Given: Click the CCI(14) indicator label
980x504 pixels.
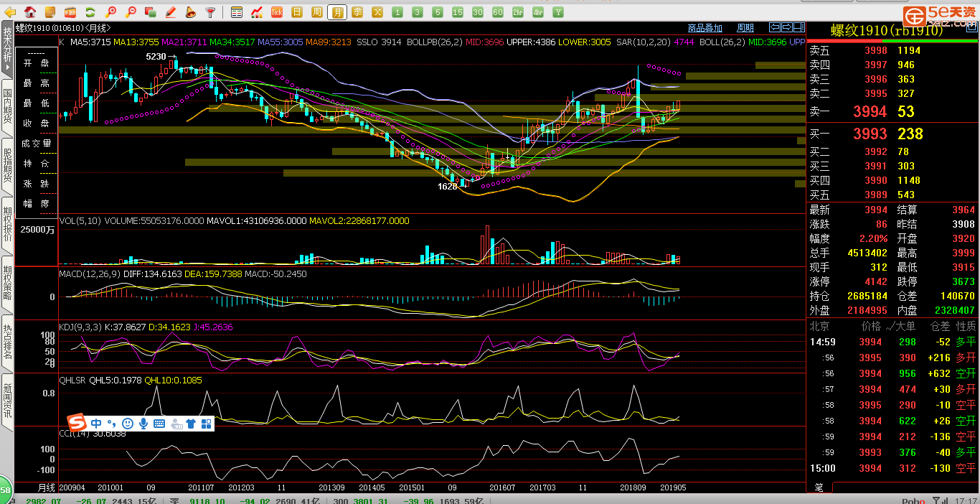Looking at the screenshot, I should [x=74, y=433].
